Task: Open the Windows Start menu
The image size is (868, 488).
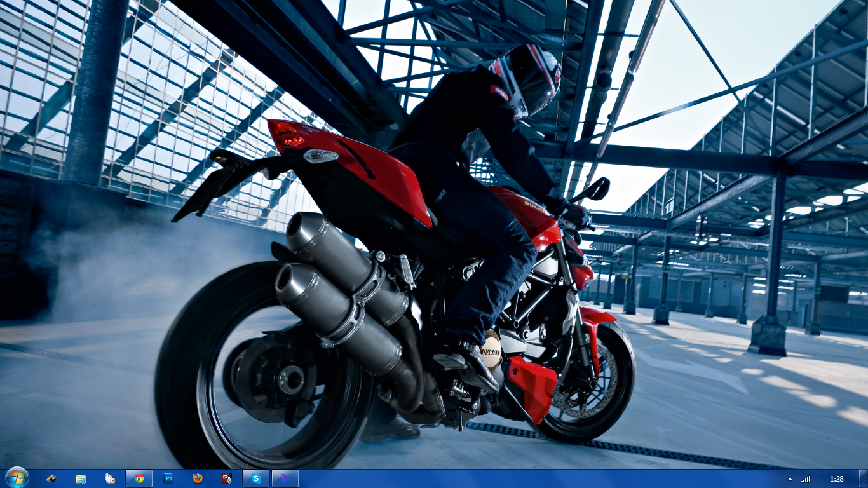Action: [x=17, y=478]
